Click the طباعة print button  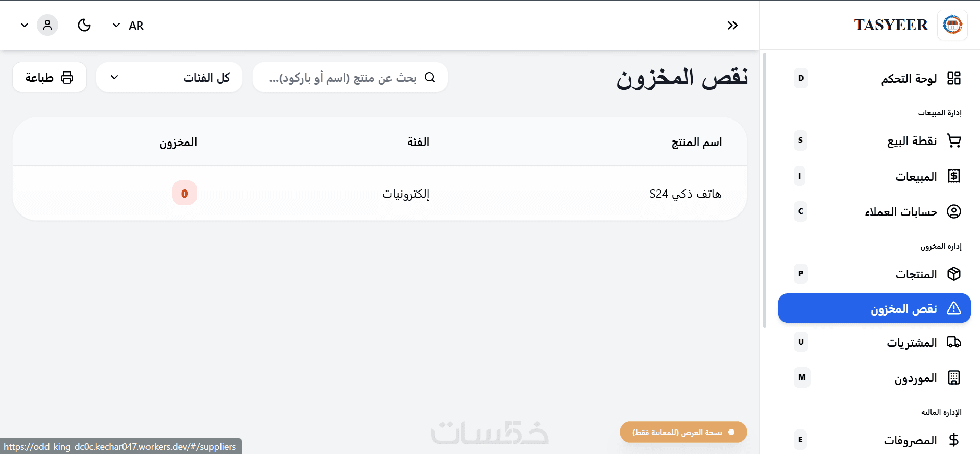click(x=50, y=78)
